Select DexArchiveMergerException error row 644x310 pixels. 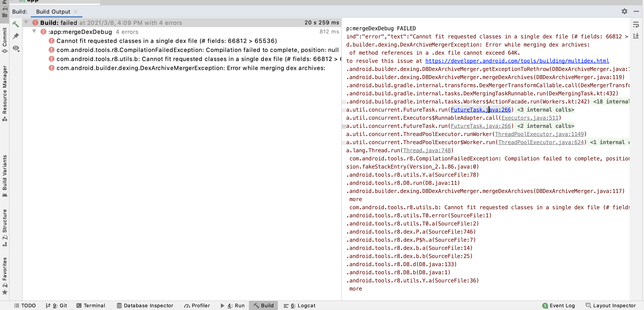[191, 68]
